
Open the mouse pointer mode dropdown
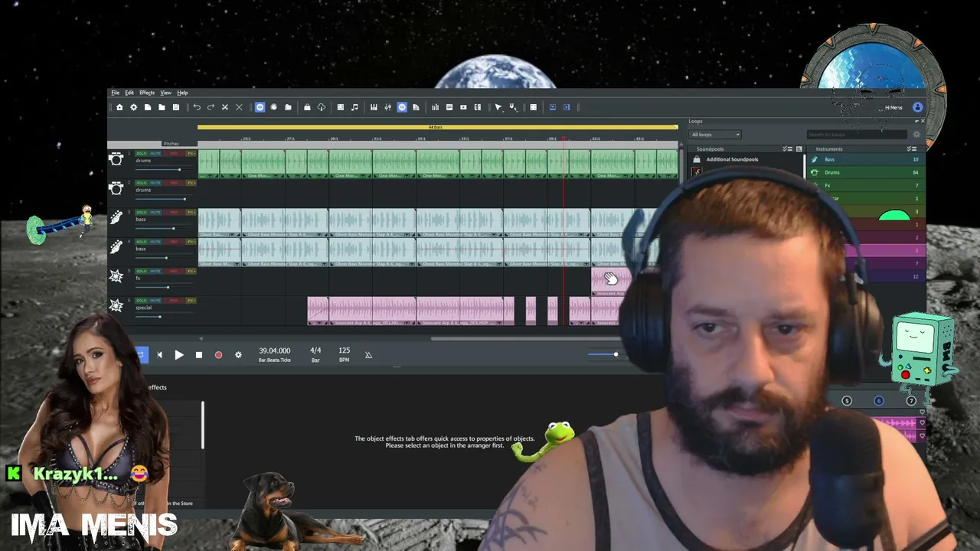(499, 107)
